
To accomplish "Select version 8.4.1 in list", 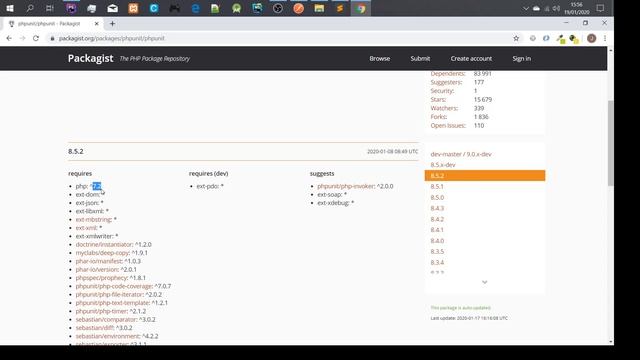I will coord(437,230).
